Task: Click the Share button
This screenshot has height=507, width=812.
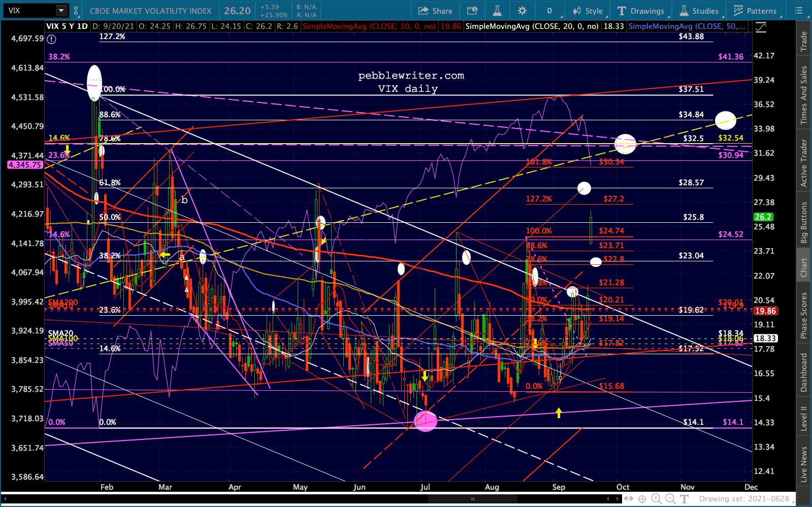Action: click(x=435, y=11)
